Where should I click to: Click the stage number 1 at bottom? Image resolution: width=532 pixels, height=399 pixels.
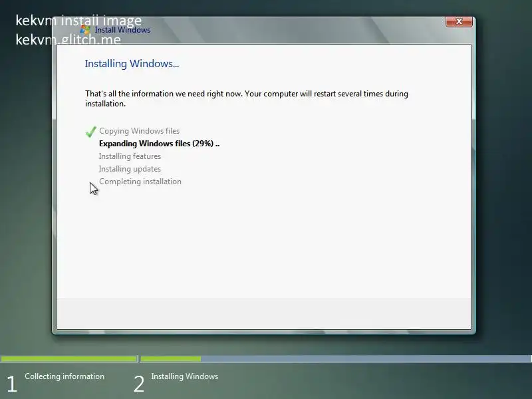click(x=12, y=384)
